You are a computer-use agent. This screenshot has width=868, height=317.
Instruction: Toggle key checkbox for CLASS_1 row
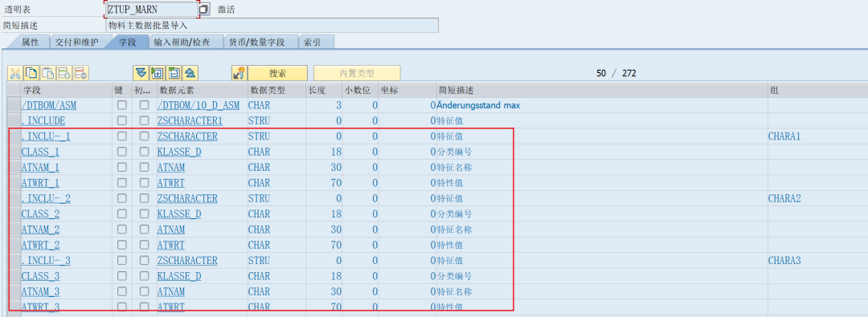(122, 152)
